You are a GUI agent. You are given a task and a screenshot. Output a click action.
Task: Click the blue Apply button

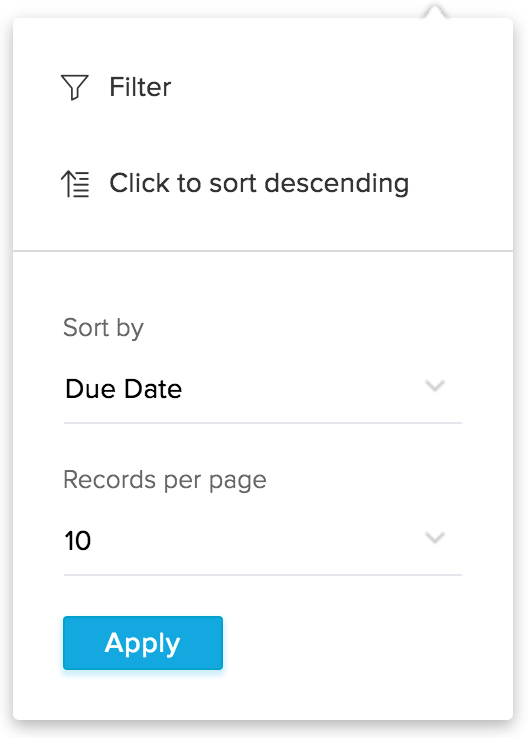143,643
